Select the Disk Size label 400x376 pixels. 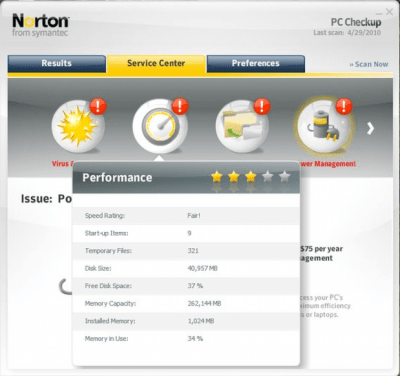click(x=98, y=268)
